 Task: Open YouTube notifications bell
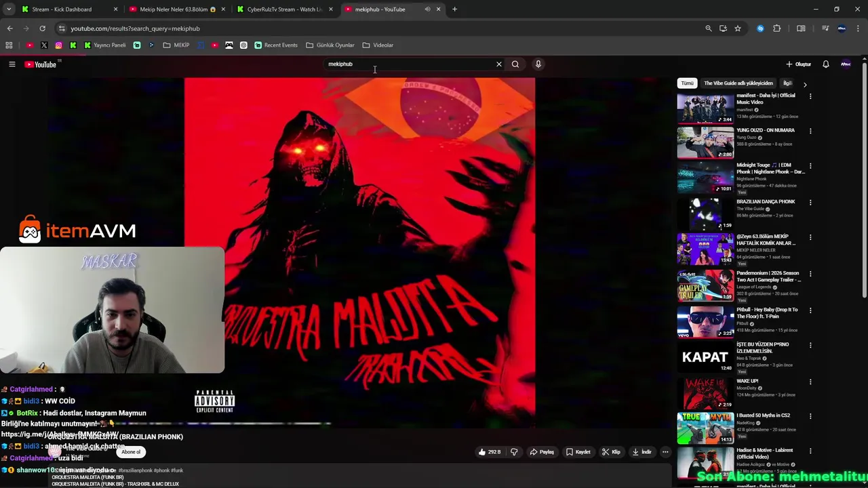click(826, 64)
